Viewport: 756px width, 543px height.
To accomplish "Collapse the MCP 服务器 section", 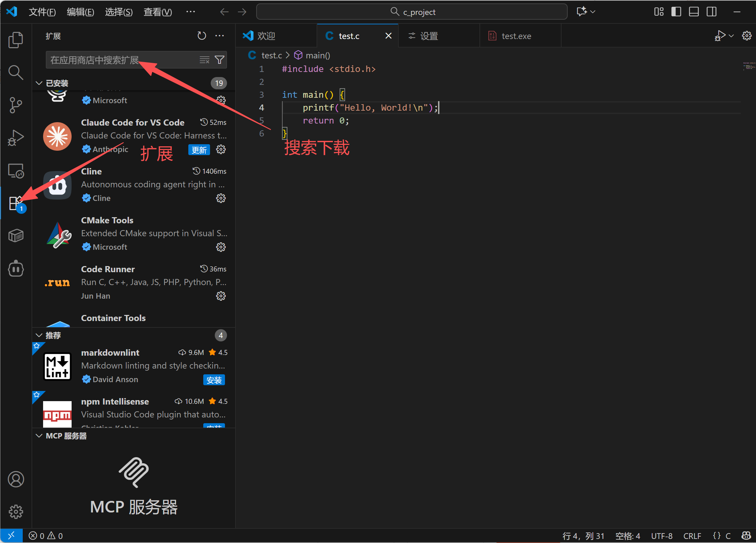I will 39,436.
